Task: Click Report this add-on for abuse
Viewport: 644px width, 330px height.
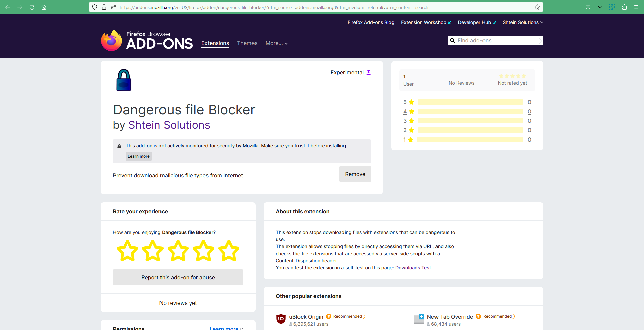Action: (178, 277)
